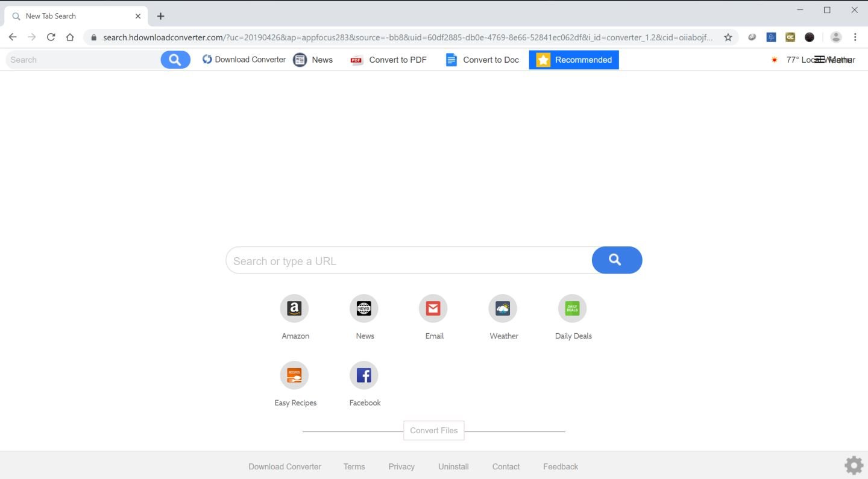This screenshot has height=479, width=868.
Task: Open the Terms link
Action: click(x=354, y=466)
